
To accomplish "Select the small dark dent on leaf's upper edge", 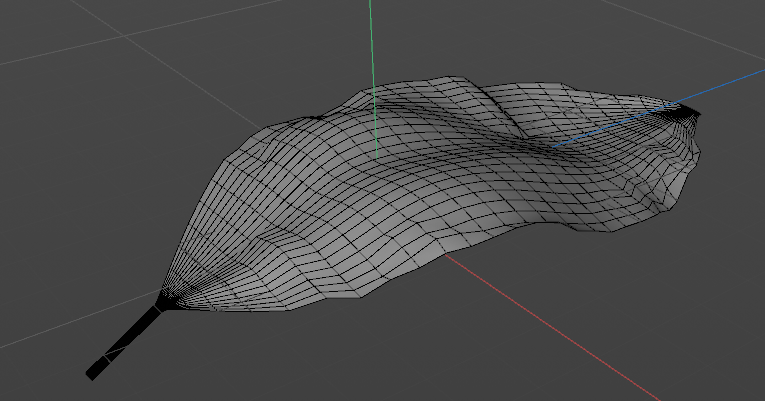I will pyautogui.click(x=317, y=117).
